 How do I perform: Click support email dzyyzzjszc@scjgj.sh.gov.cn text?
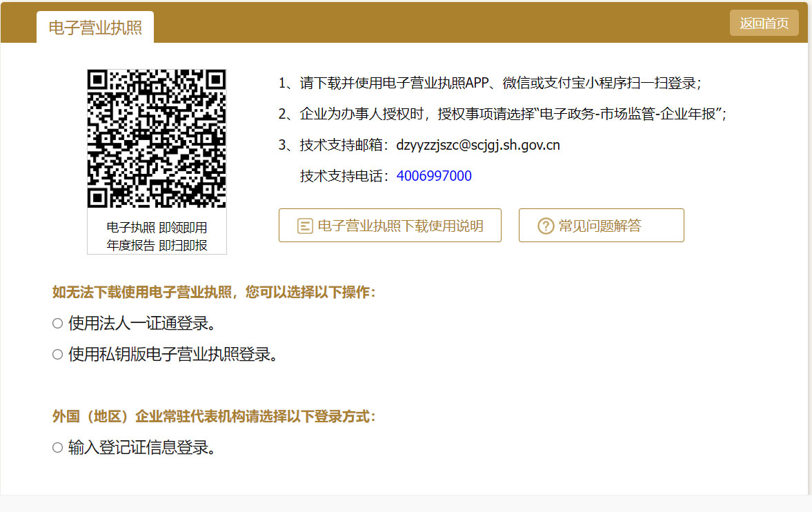[x=478, y=145]
